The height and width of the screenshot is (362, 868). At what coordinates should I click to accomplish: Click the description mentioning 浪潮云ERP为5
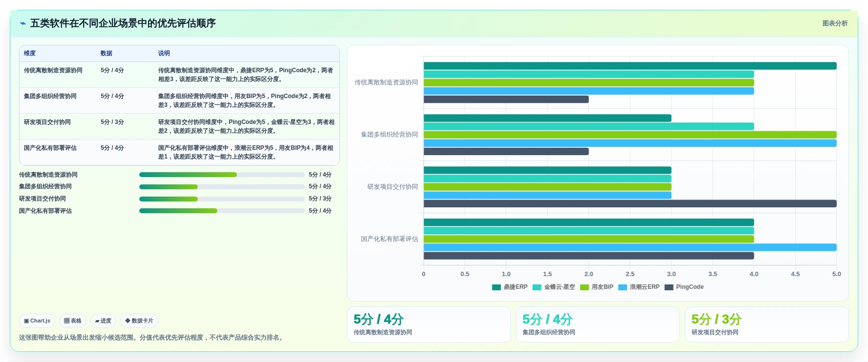(x=246, y=152)
